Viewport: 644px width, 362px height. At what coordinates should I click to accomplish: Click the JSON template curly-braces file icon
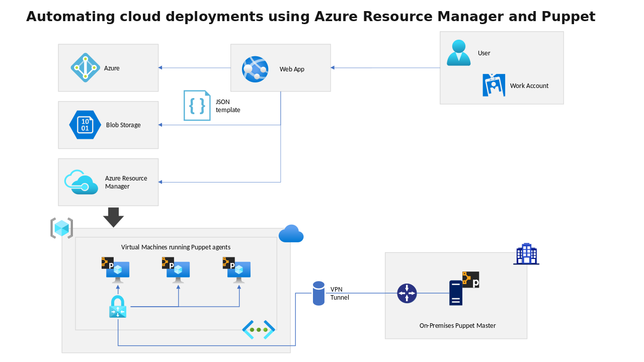[197, 106]
